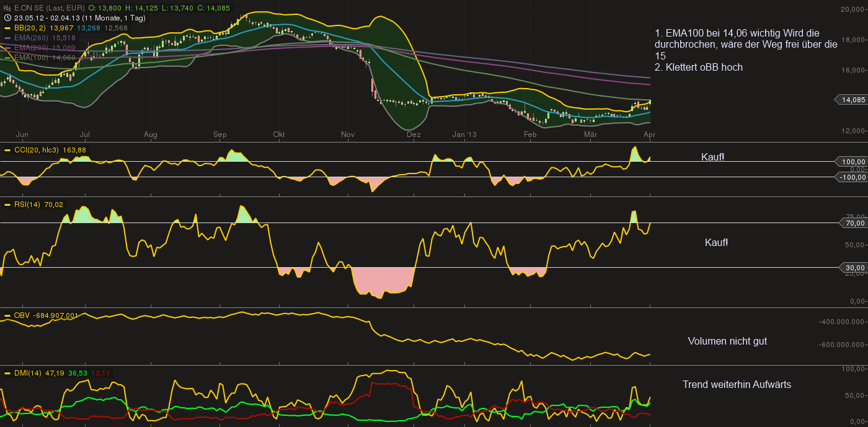Click the CCI value 163,88

(x=74, y=150)
